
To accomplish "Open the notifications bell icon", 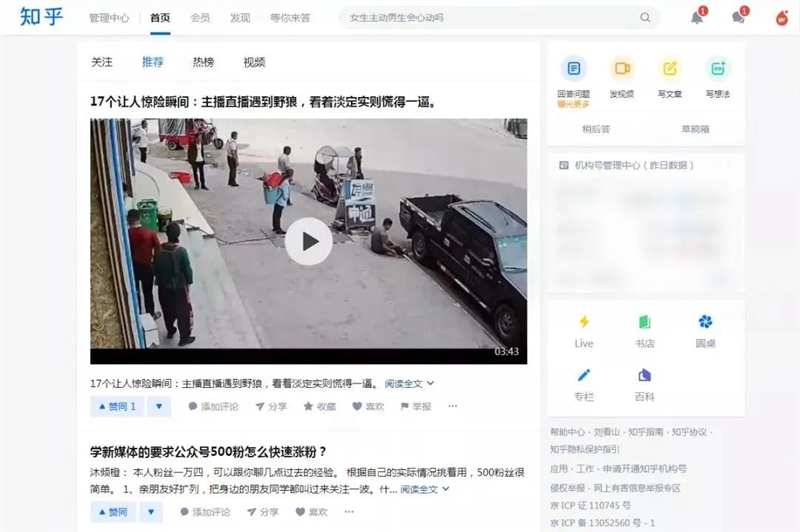I will (x=697, y=17).
